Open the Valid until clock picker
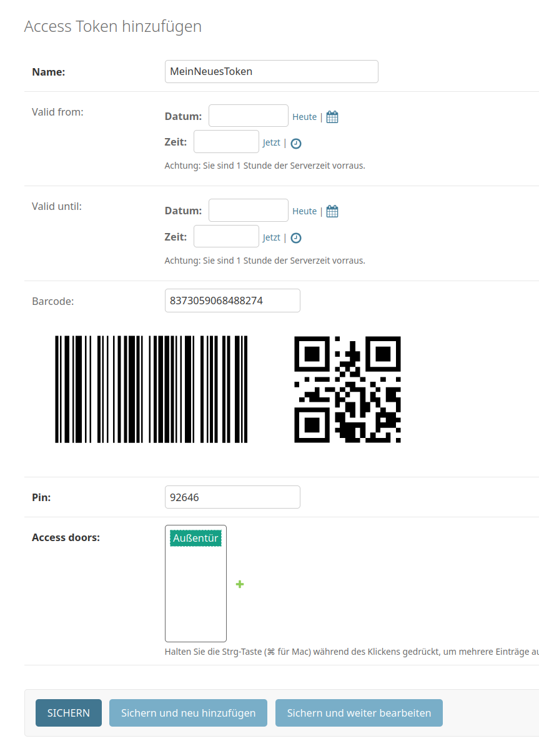Screen dimensions: 539x756 click(296, 237)
